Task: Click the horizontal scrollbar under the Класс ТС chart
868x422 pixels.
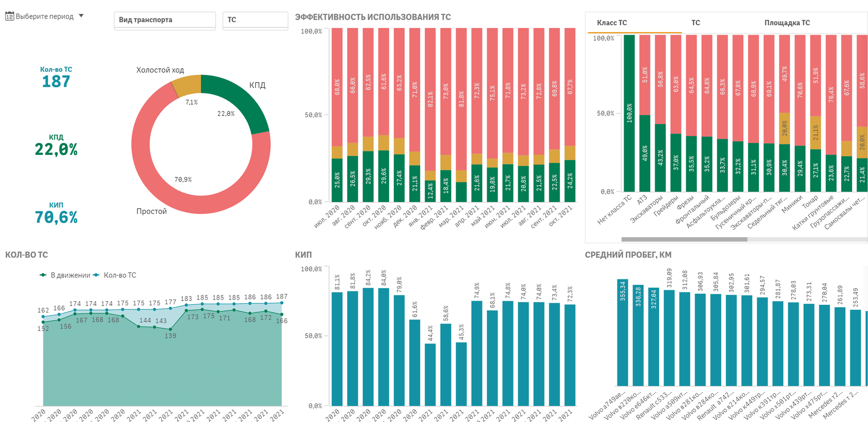Action: pyautogui.click(x=684, y=239)
